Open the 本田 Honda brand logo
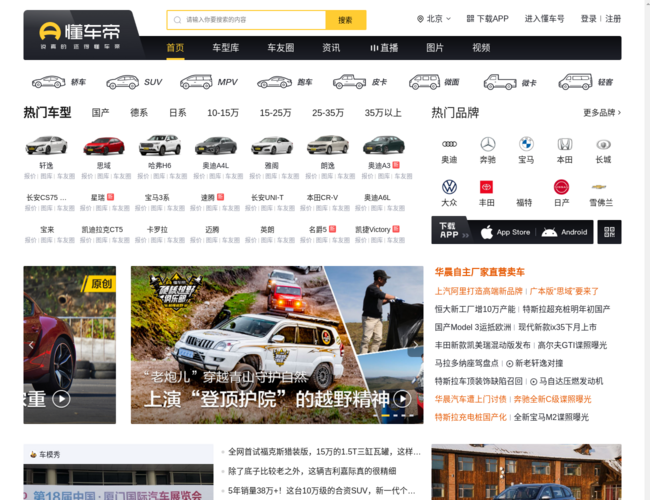 (565, 144)
